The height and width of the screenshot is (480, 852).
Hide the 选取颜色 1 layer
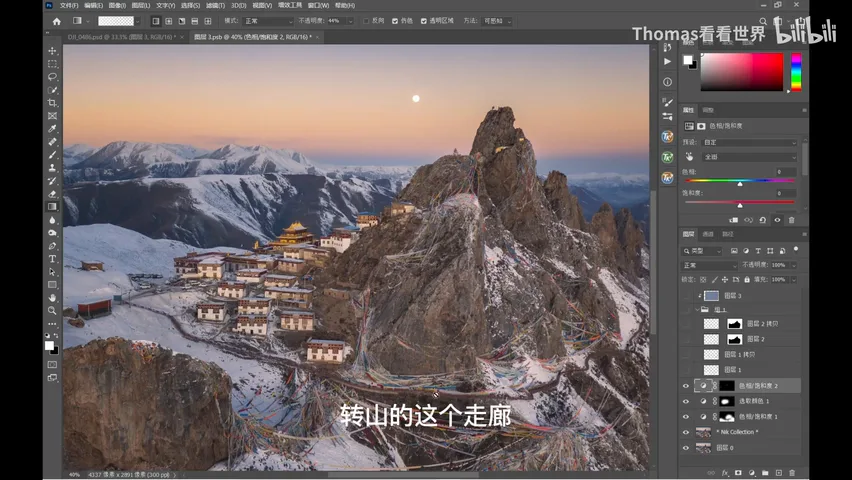[x=686, y=401]
